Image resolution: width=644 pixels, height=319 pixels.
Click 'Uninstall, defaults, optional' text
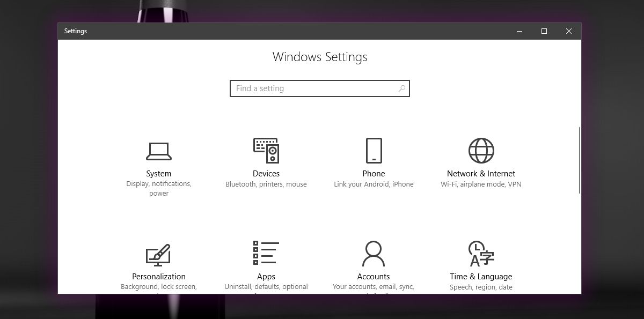pos(266,287)
